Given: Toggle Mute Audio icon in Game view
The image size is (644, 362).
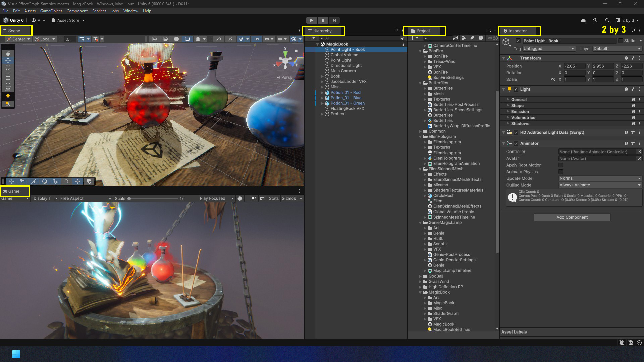Looking at the screenshot, I should pos(254,198).
